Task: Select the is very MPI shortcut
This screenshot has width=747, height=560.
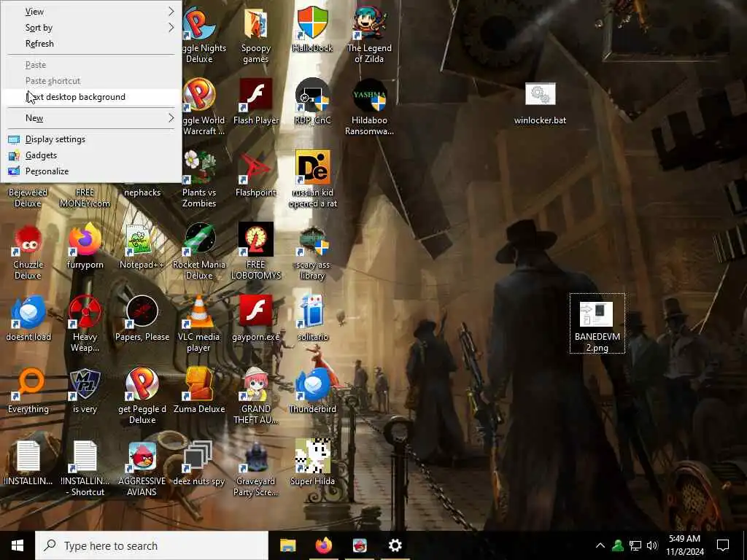Action: tap(85, 384)
